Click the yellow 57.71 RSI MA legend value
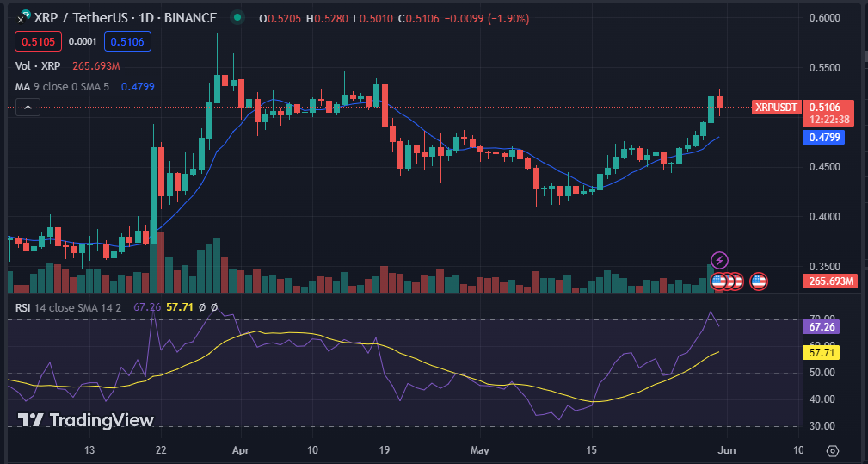 [179, 307]
